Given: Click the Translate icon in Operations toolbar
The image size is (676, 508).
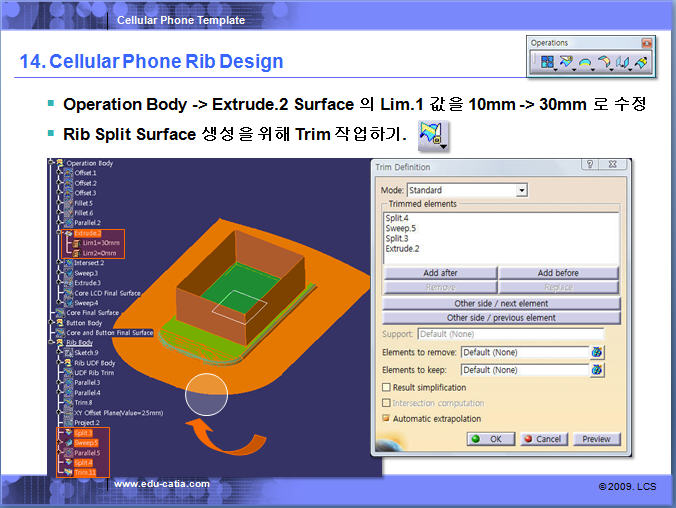Looking at the screenshot, I should (x=623, y=62).
